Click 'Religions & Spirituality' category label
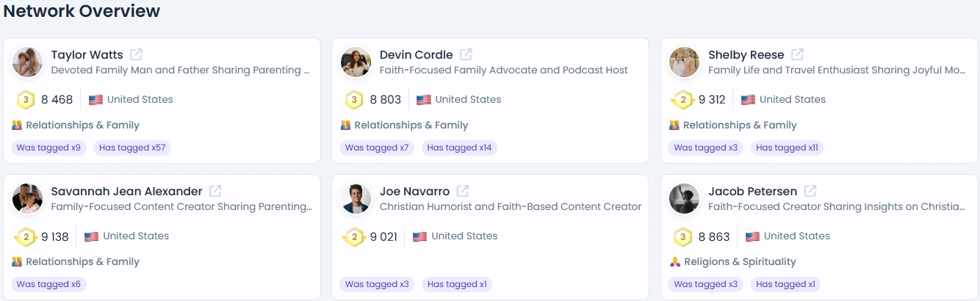Viewport: 980px width, 301px height. (740, 262)
